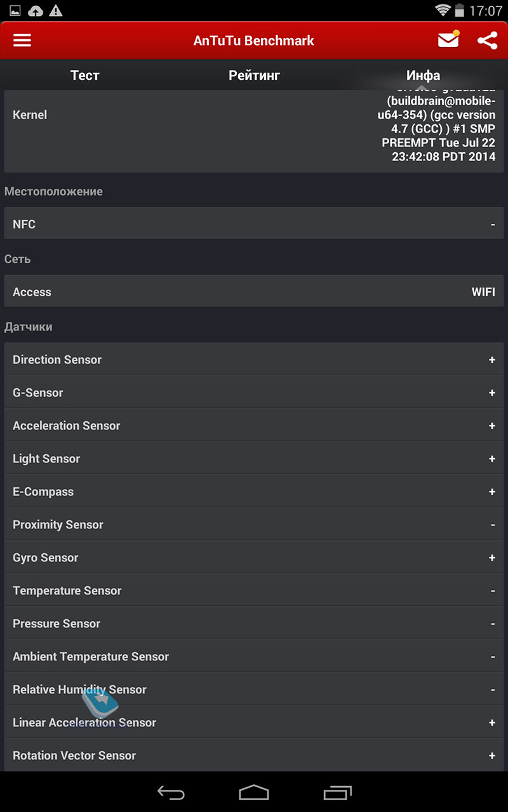This screenshot has width=508, height=812.
Task: Switch to the Тест tab
Action: tap(84, 75)
